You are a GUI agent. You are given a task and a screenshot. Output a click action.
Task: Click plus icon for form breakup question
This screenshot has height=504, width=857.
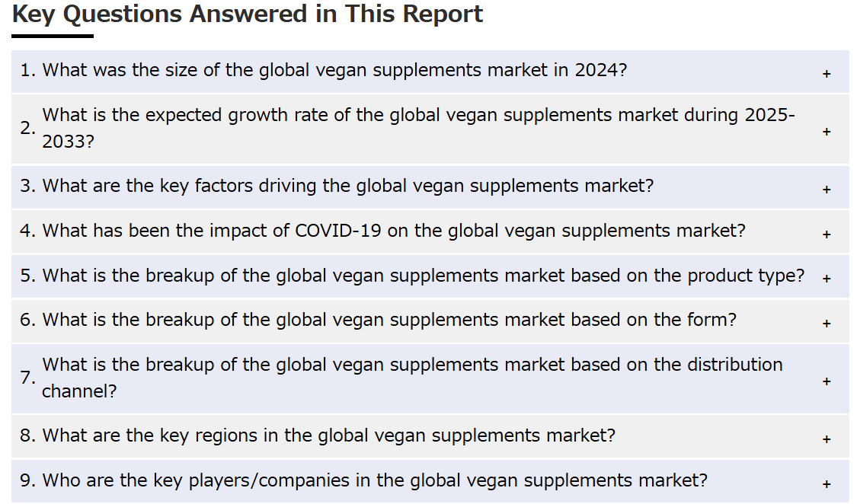coord(827,324)
